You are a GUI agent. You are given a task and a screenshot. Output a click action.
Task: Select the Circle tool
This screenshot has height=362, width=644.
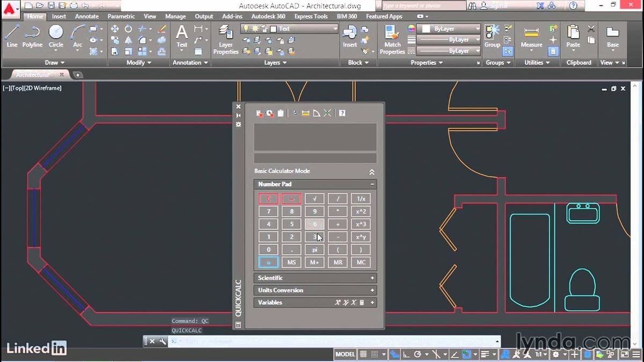point(56,36)
